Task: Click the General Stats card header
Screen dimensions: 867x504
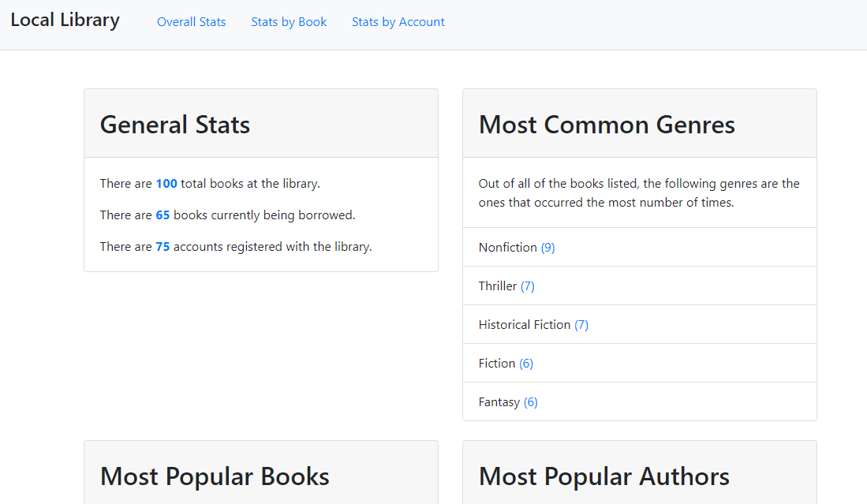Action: click(174, 125)
